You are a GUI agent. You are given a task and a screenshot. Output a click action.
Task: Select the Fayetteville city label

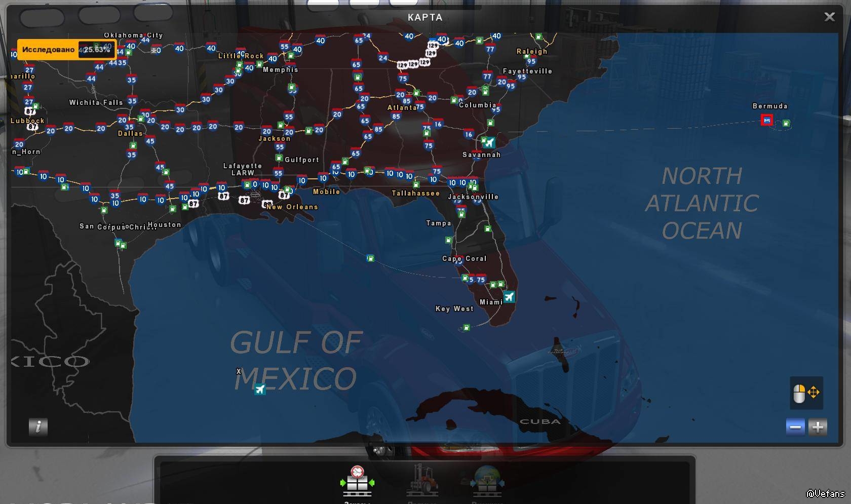(527, 71)
